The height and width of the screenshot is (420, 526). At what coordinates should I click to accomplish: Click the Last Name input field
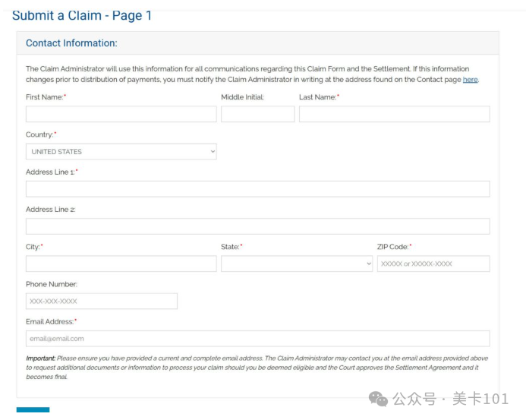click(394, 114)
